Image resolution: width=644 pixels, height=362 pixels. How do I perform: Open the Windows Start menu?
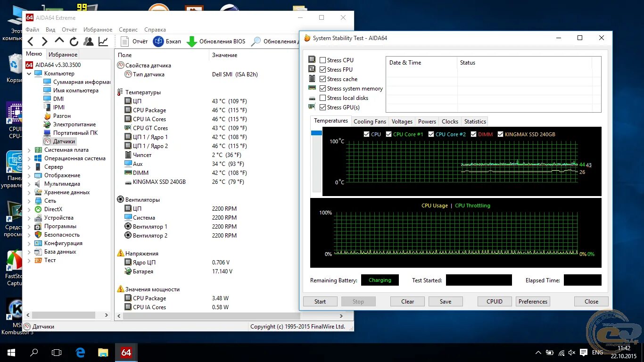pos(11,352)
